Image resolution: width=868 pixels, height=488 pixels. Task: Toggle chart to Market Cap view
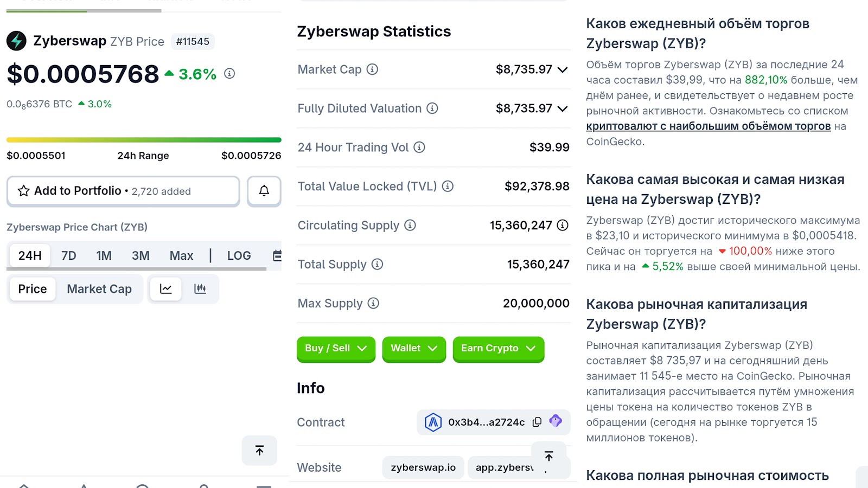point(99,289)
